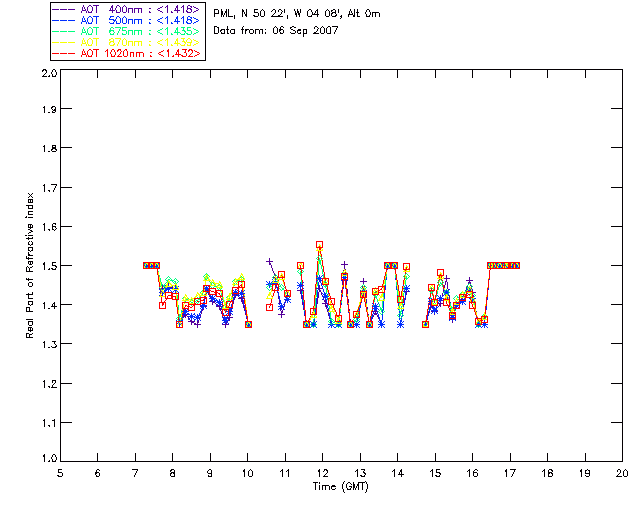Click the 'Data from: 06 Sep 2007' text
The image size is (640, 512).
click(x=276, y=30)
